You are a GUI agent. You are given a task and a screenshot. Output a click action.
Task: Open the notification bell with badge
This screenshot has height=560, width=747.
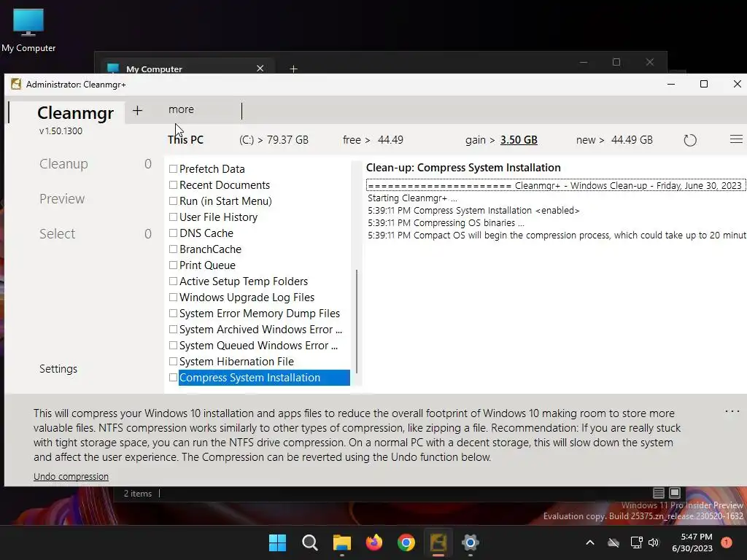coord(727,542)
